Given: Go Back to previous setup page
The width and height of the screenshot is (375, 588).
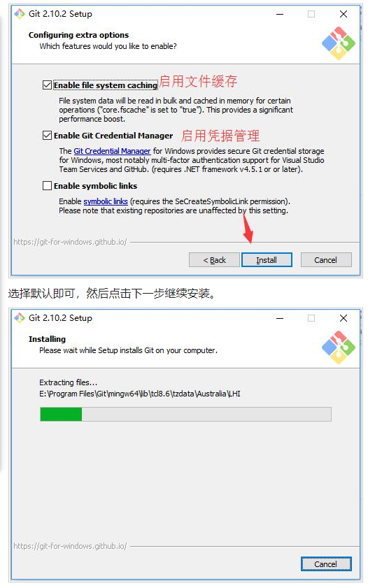Looking at the screenshot, I should coord(214,260).
